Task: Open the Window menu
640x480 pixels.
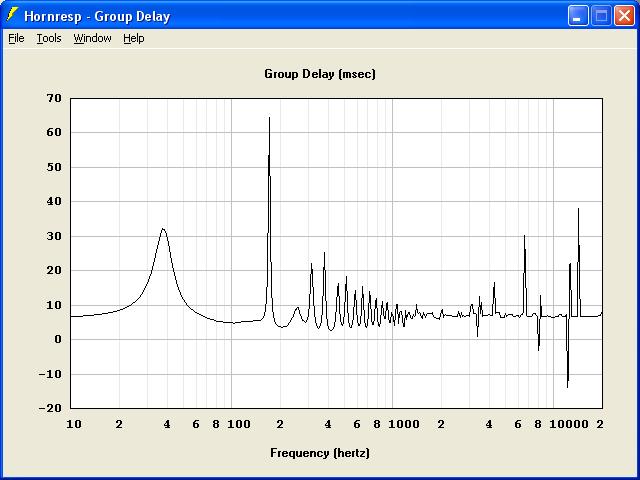Action: tap(92, 38)
